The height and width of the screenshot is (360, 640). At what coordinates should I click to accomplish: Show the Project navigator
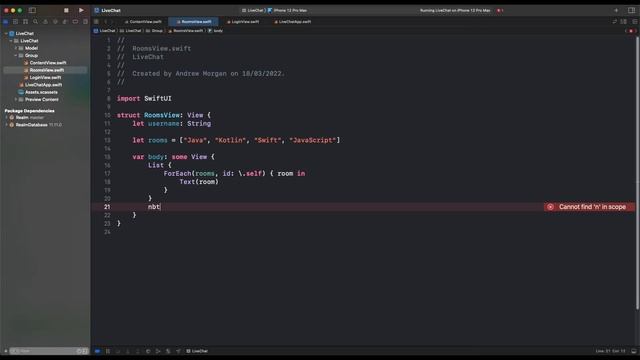[6, 22]
